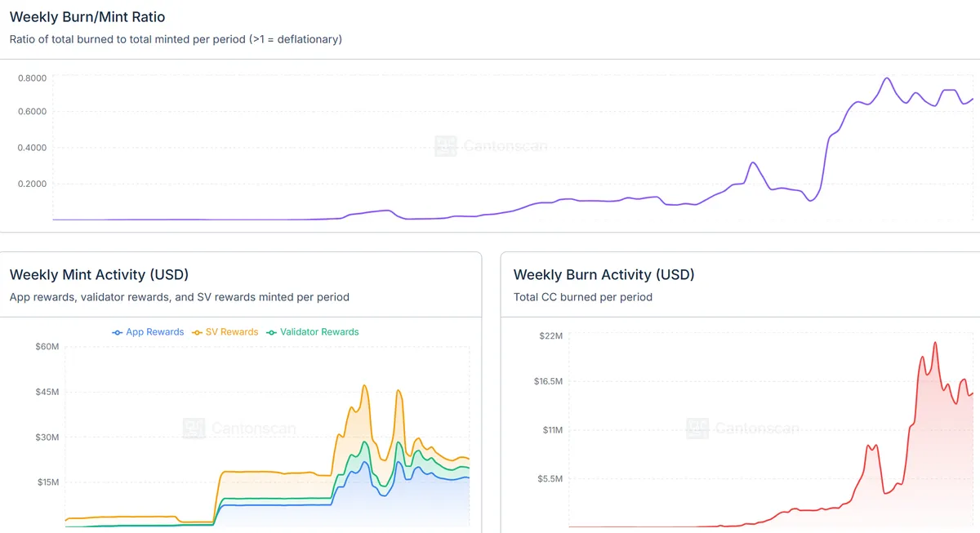Click the Weekly Mint Activity (USD) heading
The height and width of the screenshot is (533, 980).
point(99,275)
